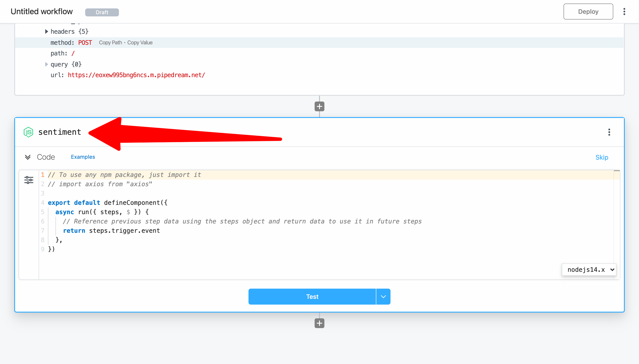
Task: Open the code editor settings sliders icon
Action: (29, 180)
